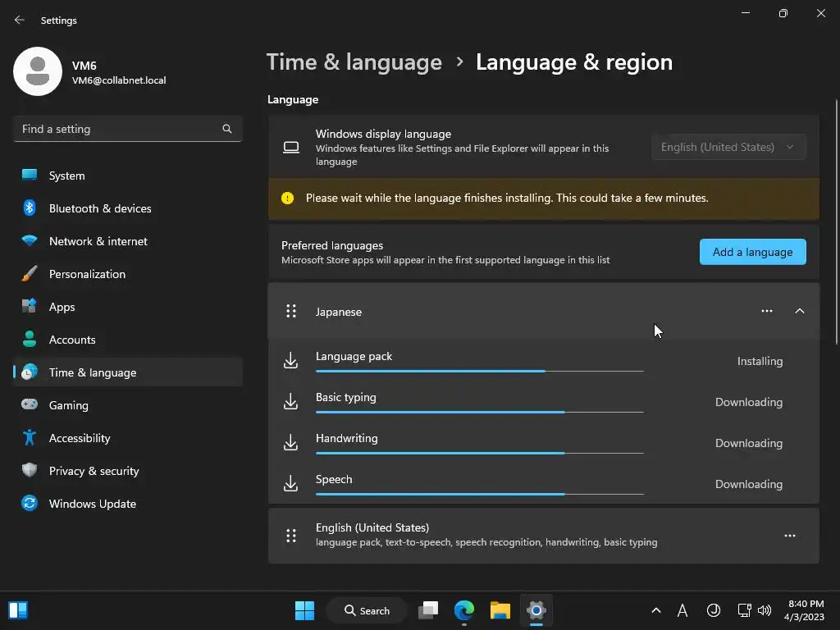Open Privacy & security settings

pos(128,470)
